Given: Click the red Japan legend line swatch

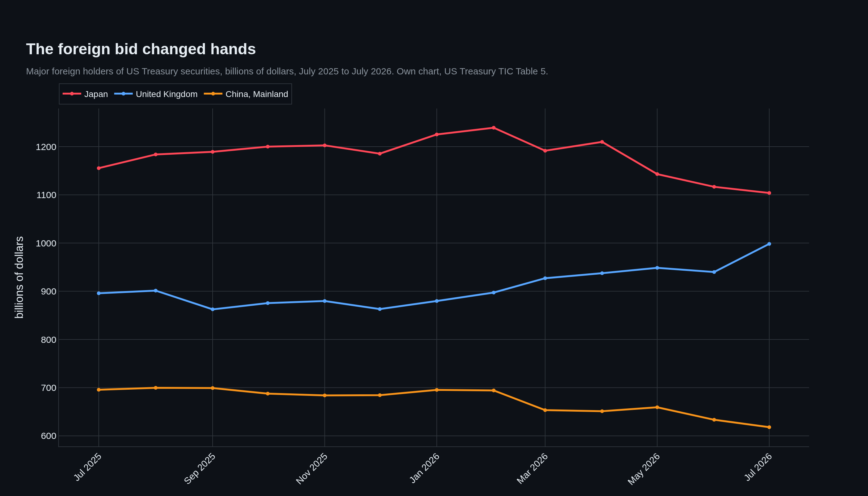Looking at the screenshot, I should pyautogui.click(x=72, y=94).
